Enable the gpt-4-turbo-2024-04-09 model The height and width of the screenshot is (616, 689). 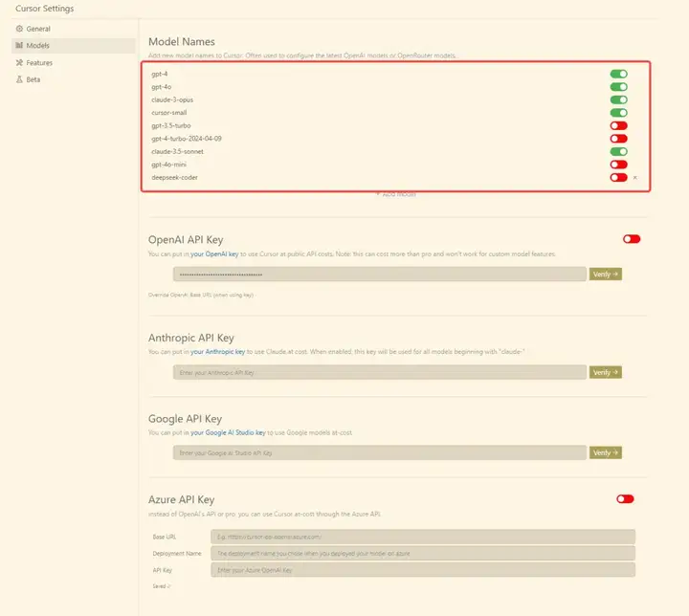(619, 139)
